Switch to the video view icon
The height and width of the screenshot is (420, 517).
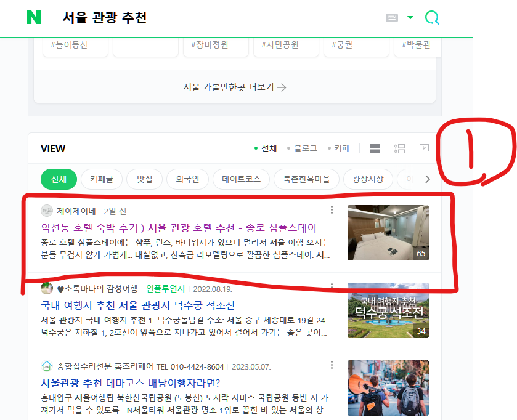tap(424, 148)
